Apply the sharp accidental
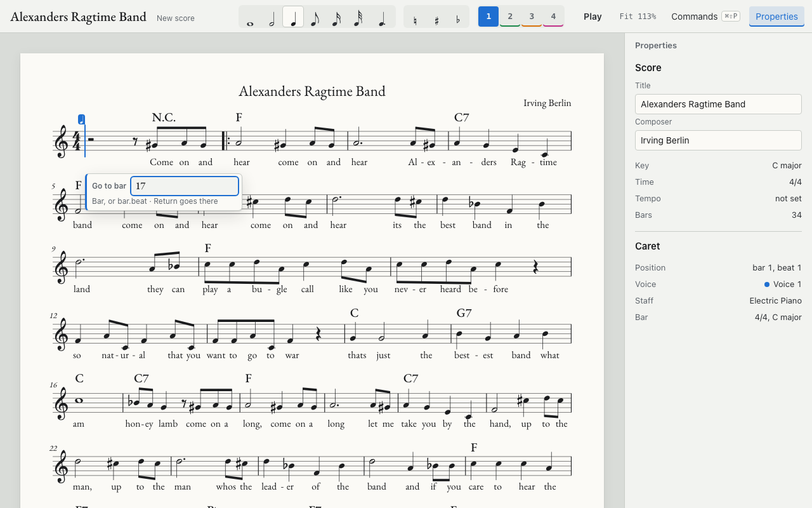Image resolution: width=812 pixels, height=508 pixels. 436,17
